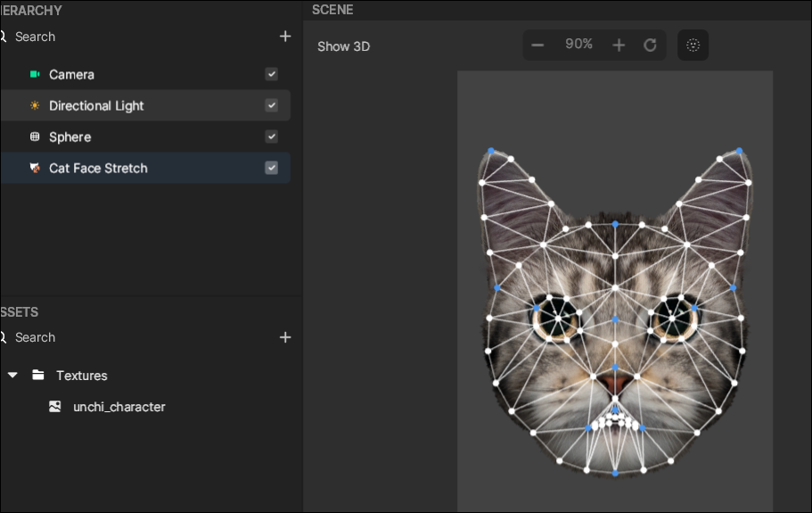Viewport: 812px width, 513px height.
Task: Toggle the face mesh preview button
Action: click(x=693, y=46)
